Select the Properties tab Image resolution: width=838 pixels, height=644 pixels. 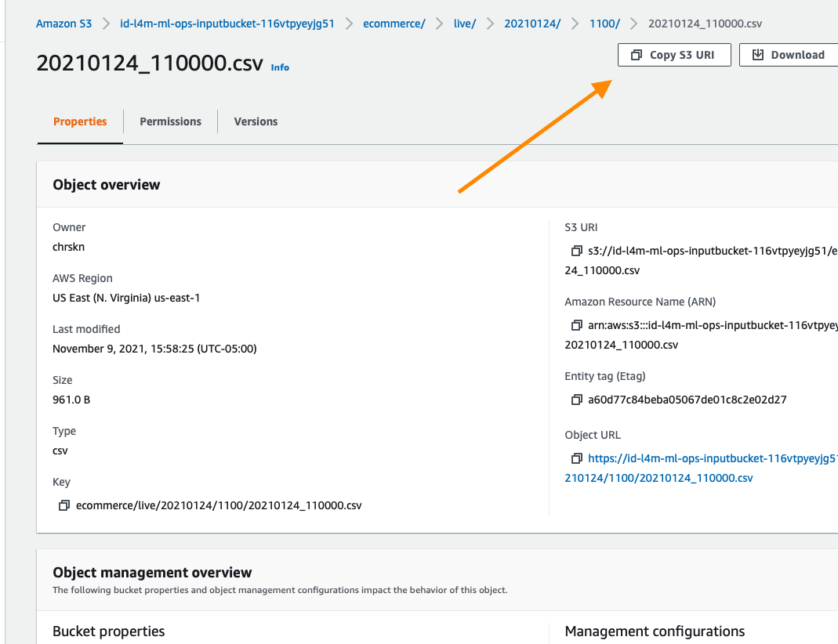80,121
